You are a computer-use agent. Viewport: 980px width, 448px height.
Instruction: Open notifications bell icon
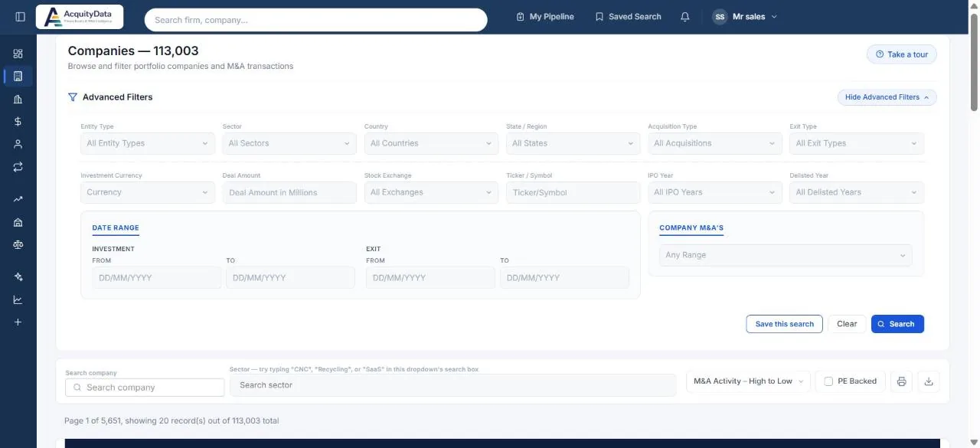tap(685, 17)
